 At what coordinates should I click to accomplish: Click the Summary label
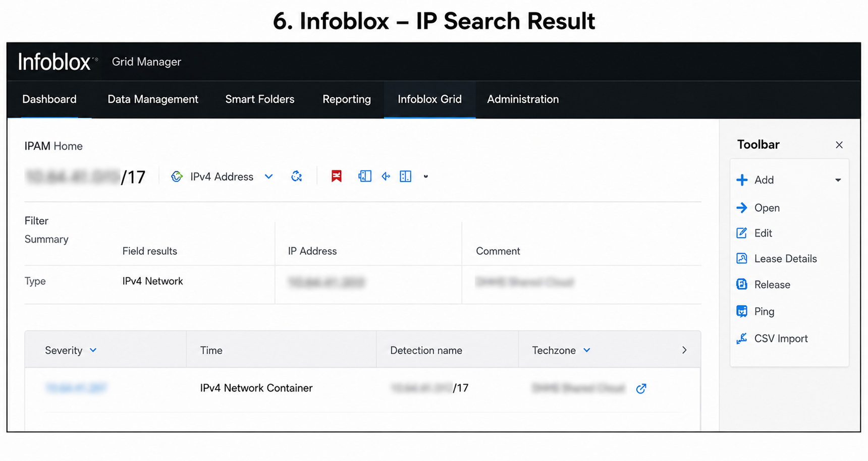tap(46, 239)
